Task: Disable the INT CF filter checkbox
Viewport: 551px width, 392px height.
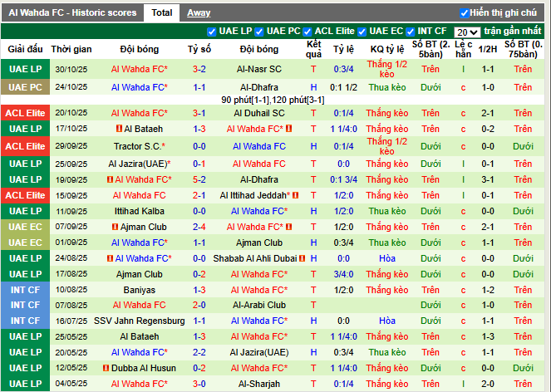Action: pyautogui.click(x=410, y=32)
